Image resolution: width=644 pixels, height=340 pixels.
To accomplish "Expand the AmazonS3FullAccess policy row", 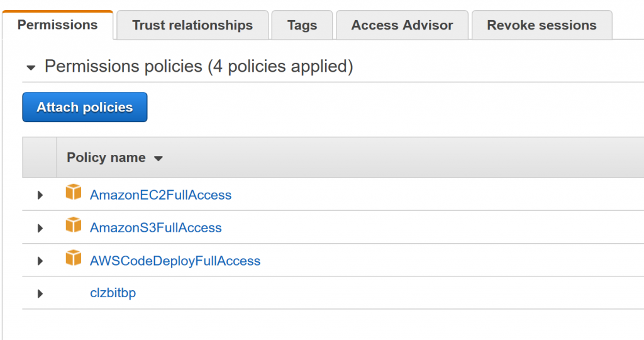I will 40,228.
